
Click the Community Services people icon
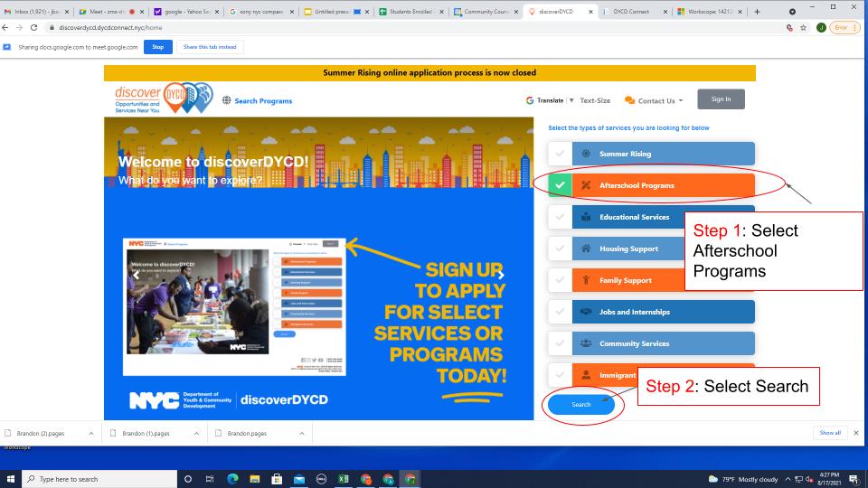pos(586,343)
